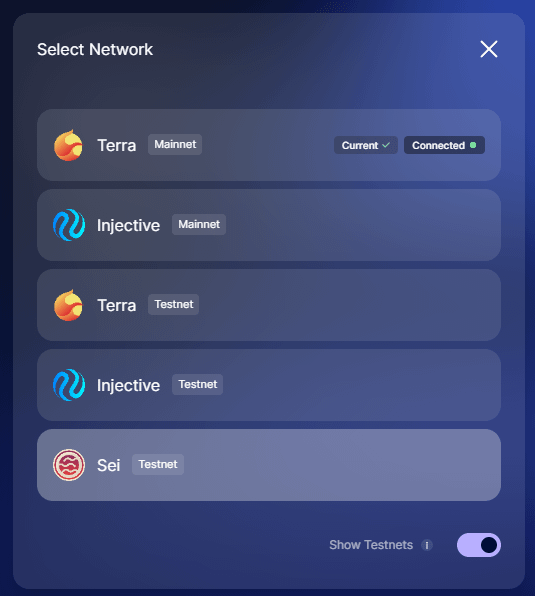Pick the Sei Testnet network row
This screenshot has height=596, width=535.
point(269,465)
